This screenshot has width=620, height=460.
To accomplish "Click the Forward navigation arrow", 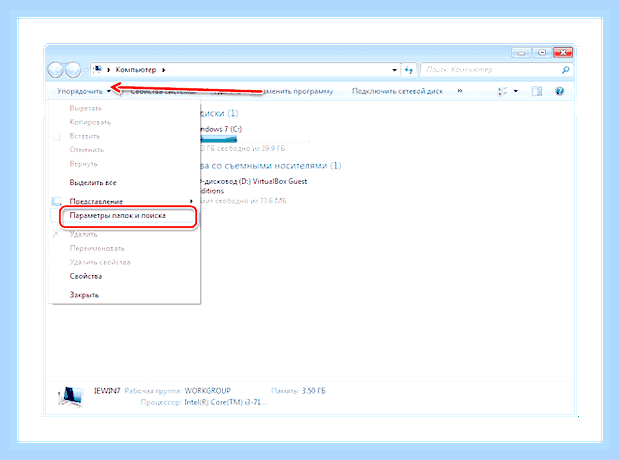I will pos(73,70).
